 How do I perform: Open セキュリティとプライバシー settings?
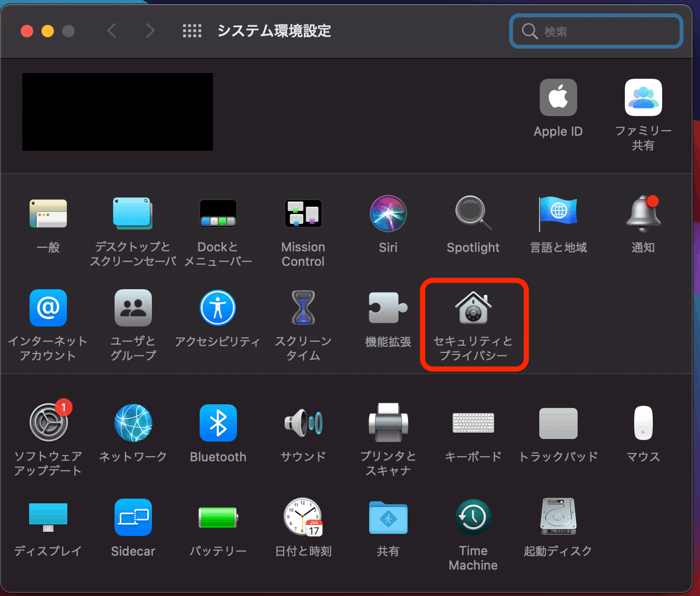point(473,307)
